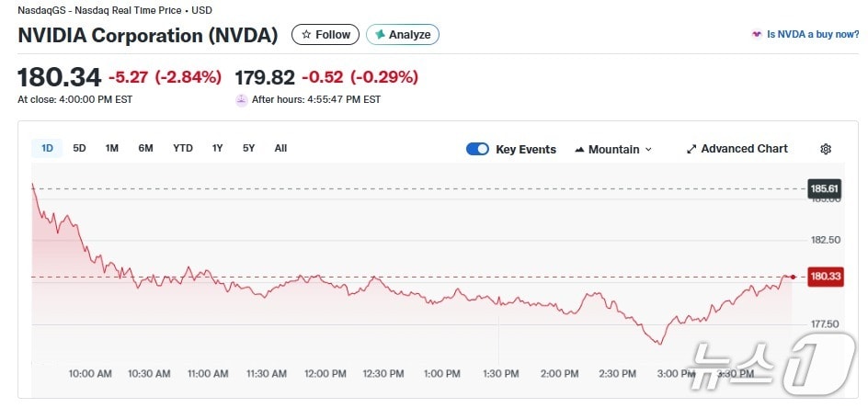Viewport: 868px width, 408px height.
Task: Click the mountain chart type icon
Action: point(579,150)
